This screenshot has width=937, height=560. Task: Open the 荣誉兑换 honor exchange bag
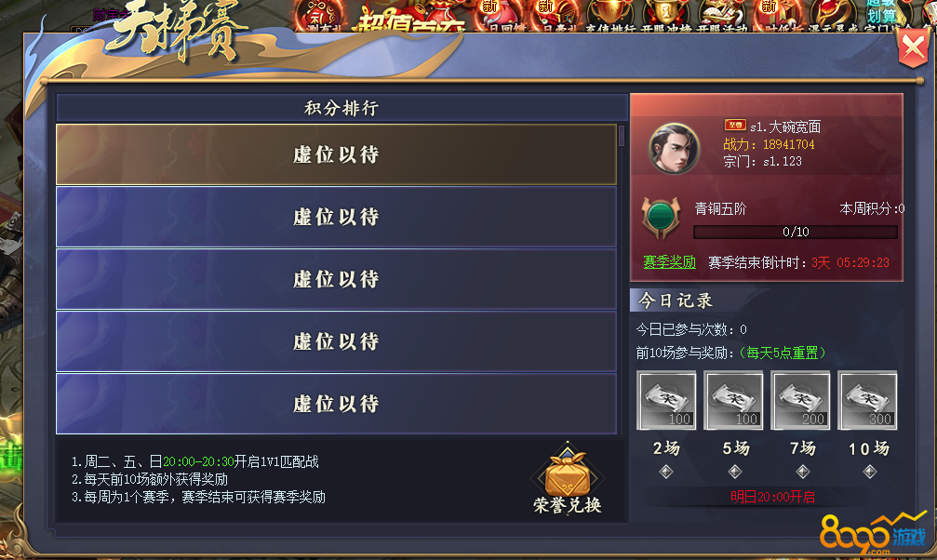pos(567,479)
